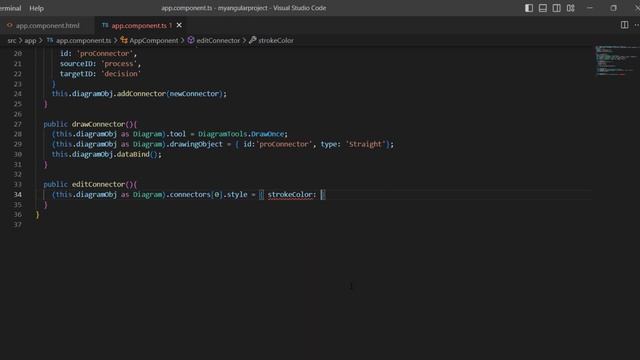Click 'DrawOnce' on line 28
Image resolution: width=640 pixels, height=360 pixels.
(x=267, y=134)
